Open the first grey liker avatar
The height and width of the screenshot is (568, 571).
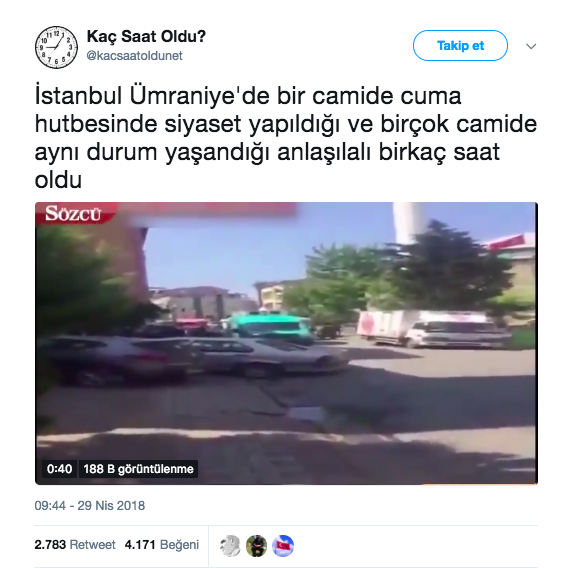click(x=230, y=545)
